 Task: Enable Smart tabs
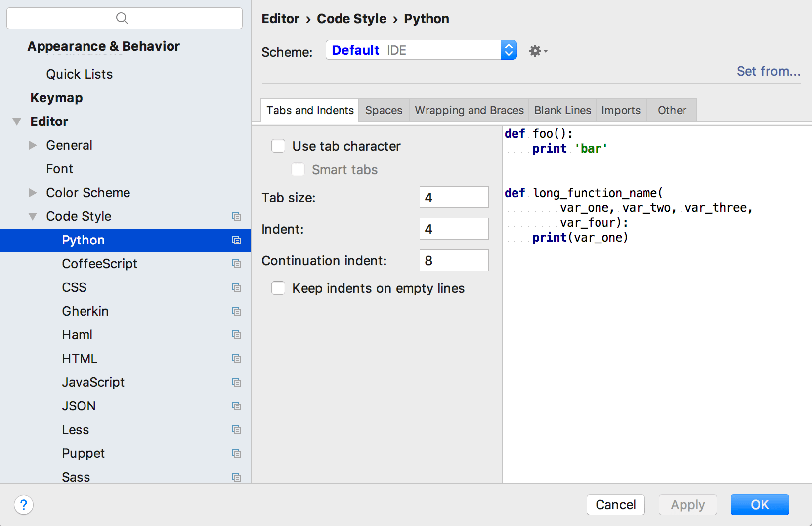(298, 169)
